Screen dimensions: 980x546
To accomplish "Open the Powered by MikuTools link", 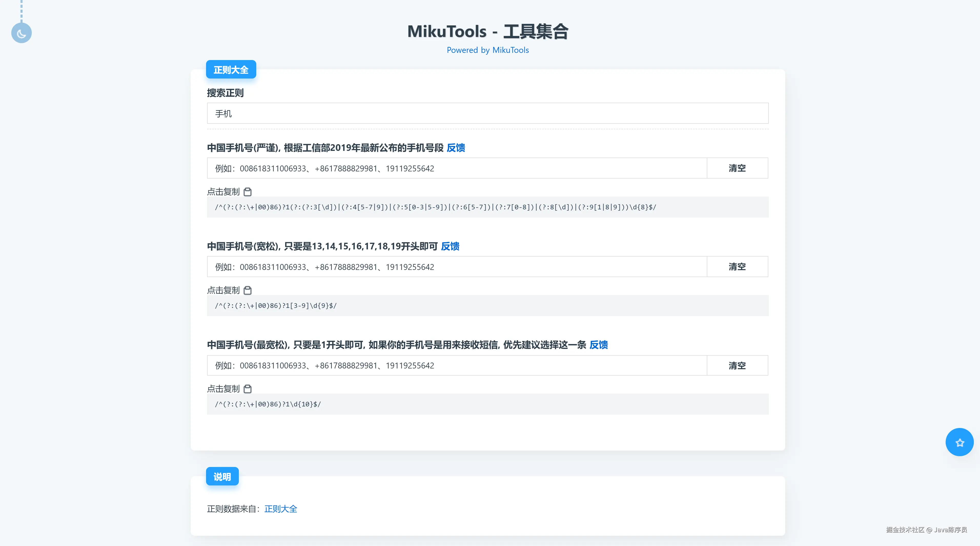I will [487, 50].
